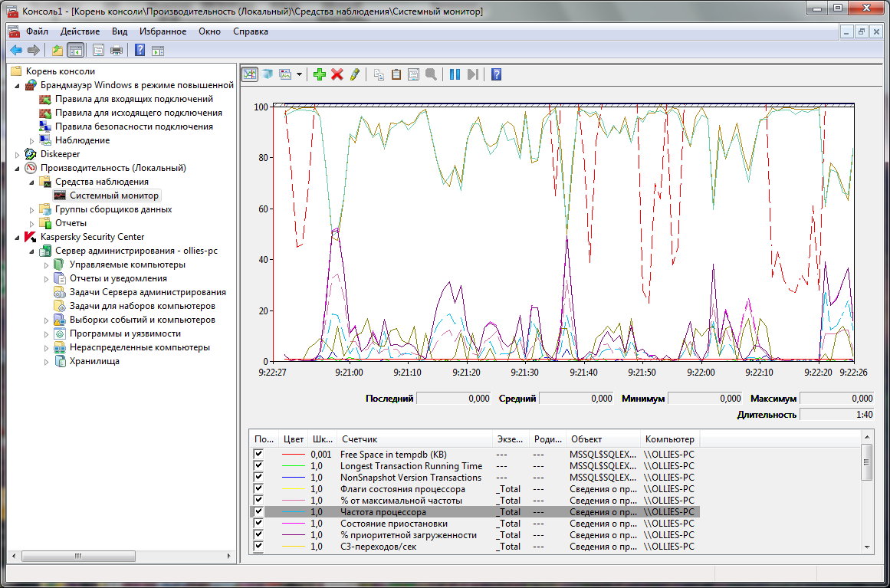The width and height of the screenshot is (890, 588).
Task: Open the Избранное menu
Action: click(163, 31)
